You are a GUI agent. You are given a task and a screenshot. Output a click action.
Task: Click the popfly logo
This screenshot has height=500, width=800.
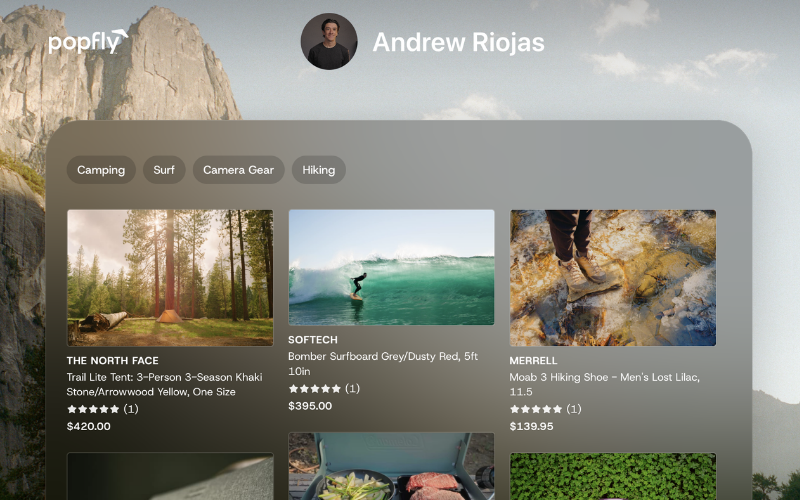88,42
